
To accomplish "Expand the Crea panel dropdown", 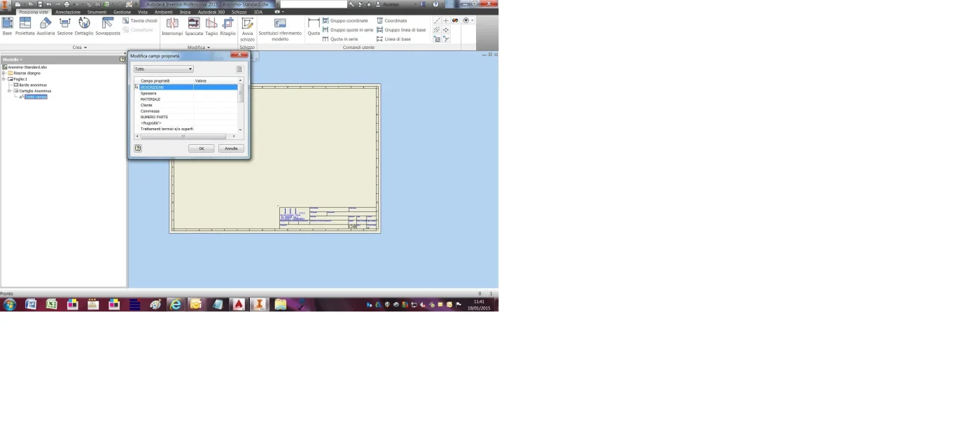I will click(80, 48).
